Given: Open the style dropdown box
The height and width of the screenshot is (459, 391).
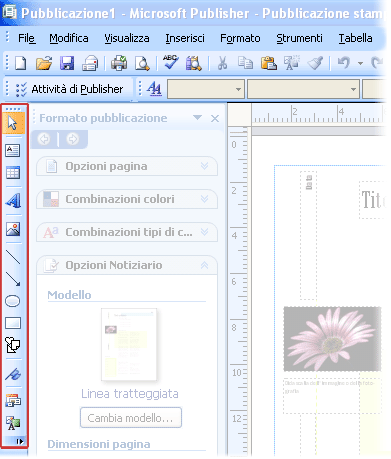Looking at the screenshot, I should click(x=206, y=89).
